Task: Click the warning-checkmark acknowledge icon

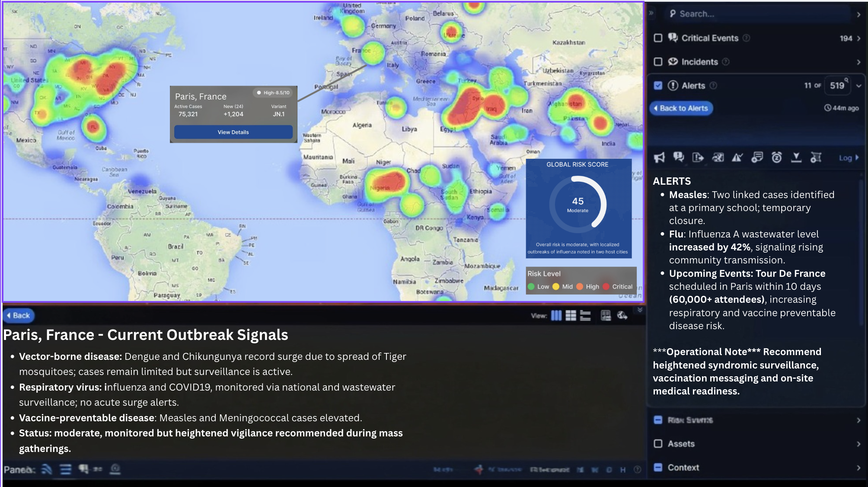Action: tap(737, 157)
